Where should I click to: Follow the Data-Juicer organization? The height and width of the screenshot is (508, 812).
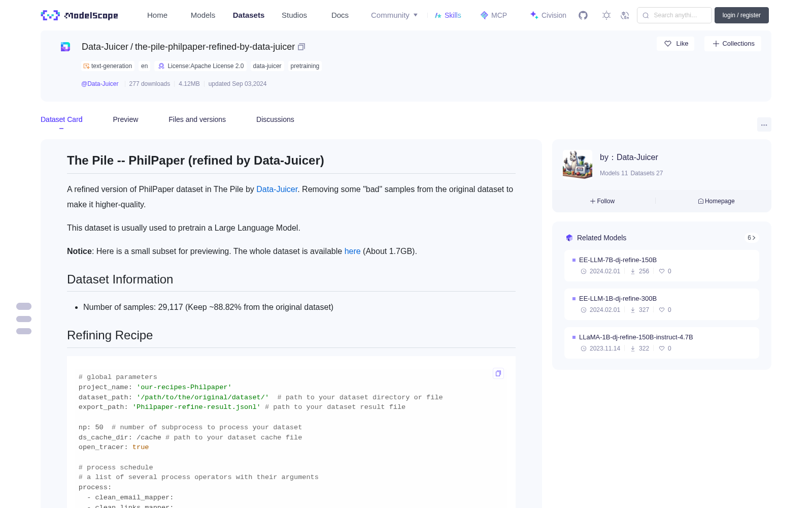[x=602, y=201]
